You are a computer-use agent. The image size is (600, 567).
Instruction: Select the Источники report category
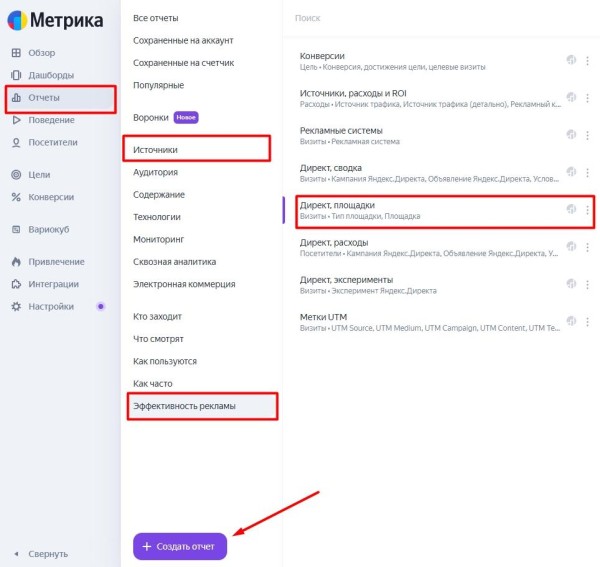[x=155, y=150]
